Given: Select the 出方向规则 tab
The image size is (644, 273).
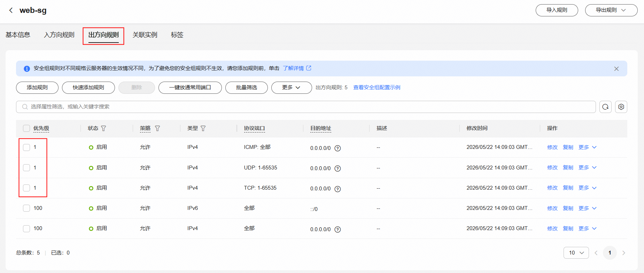Looking at the screenshot, I should [103, 35].
